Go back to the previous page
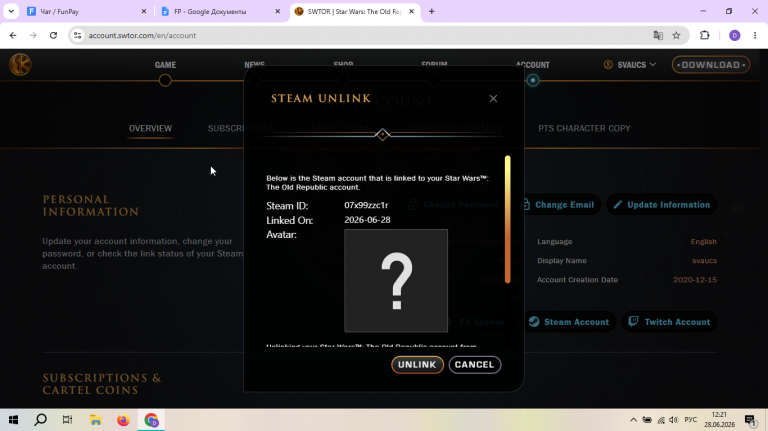The height and width of the screenshot is (431, 768). tap(13, 35)
